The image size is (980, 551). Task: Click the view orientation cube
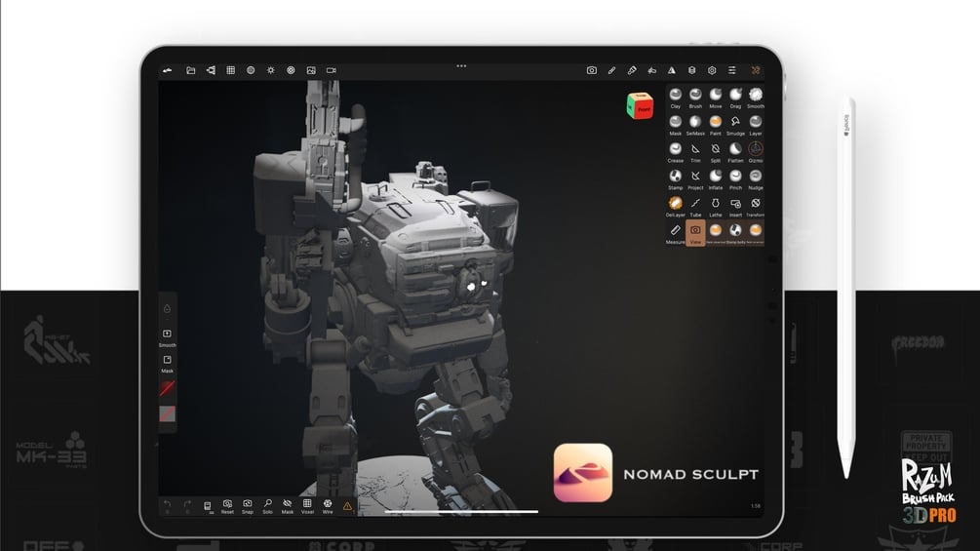pos(640,105)
